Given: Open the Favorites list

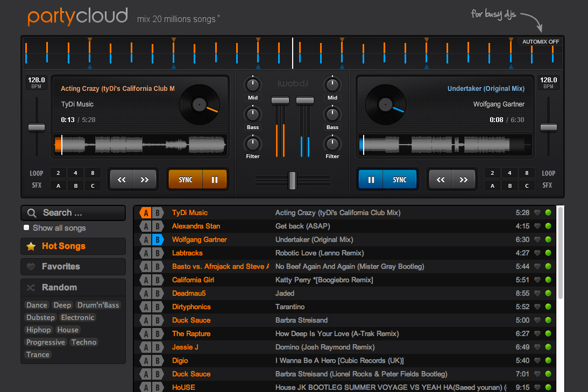Looking at the screenshot, I should [73, 267].
